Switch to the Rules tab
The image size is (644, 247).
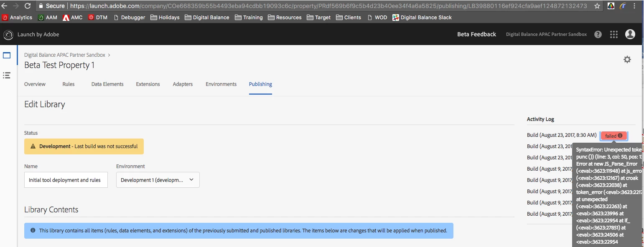pyautogui.click(x=69, y=84)
